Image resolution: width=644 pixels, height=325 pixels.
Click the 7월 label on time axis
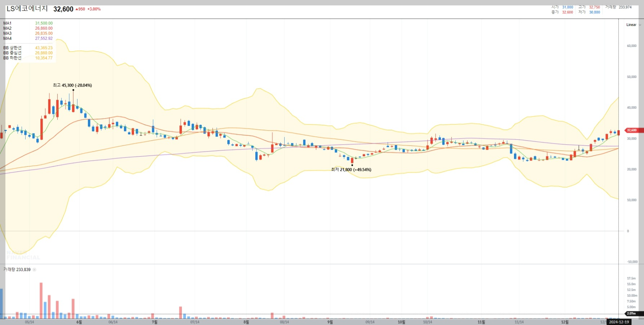[155, 322]
